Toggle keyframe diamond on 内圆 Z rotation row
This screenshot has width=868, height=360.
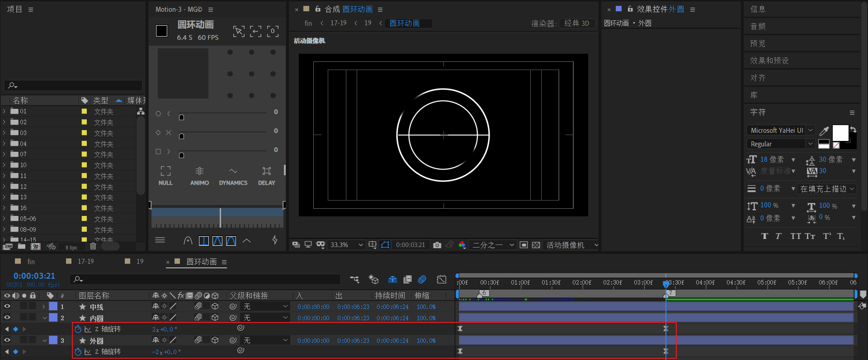click(15, 329)
